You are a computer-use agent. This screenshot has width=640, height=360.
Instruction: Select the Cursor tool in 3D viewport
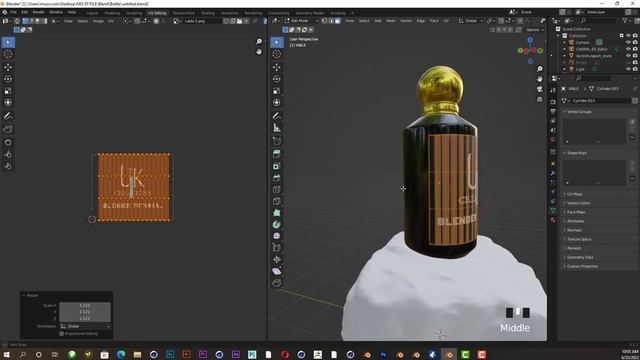277,54
